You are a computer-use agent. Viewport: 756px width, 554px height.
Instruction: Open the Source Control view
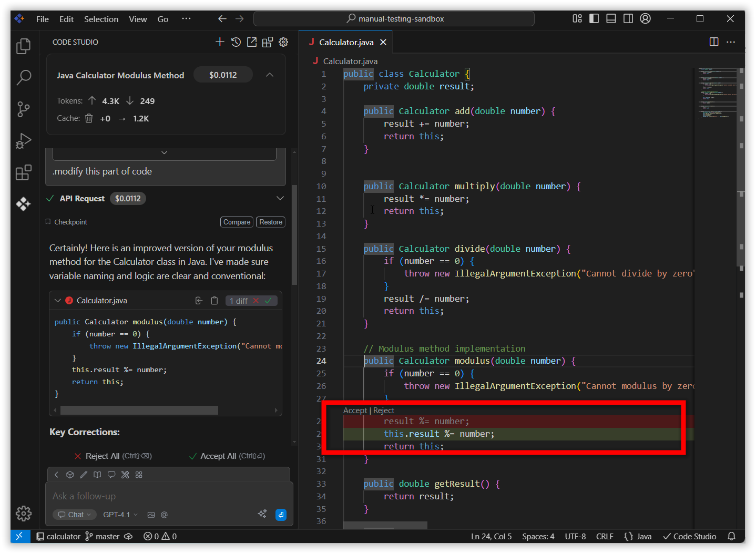(x=24, y=109)
